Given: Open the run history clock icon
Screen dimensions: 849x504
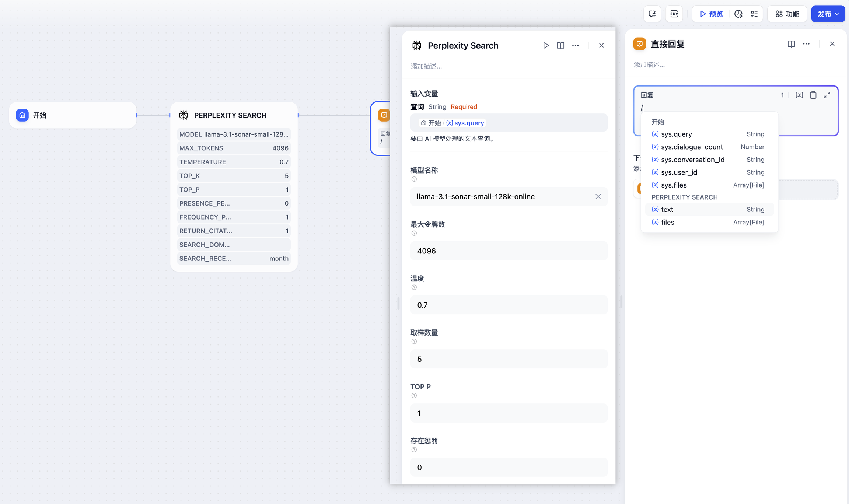Looking at the screenshot, I should [738, 14].
